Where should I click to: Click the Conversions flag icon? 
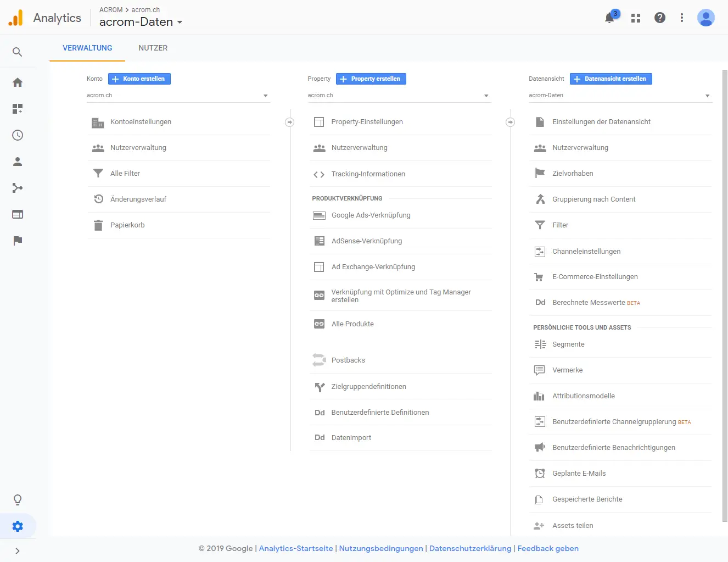pyautogui.click(x=17, y=241)
